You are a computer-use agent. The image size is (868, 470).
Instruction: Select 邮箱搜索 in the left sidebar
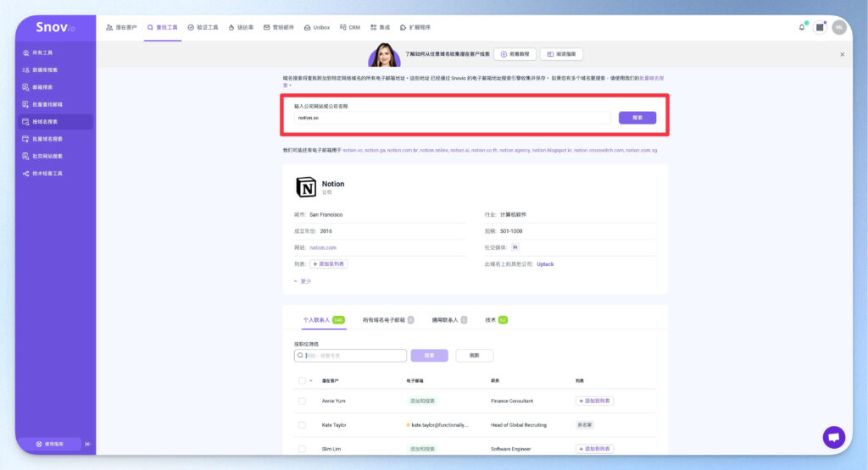pyautogui.click(x=55, y=87)
